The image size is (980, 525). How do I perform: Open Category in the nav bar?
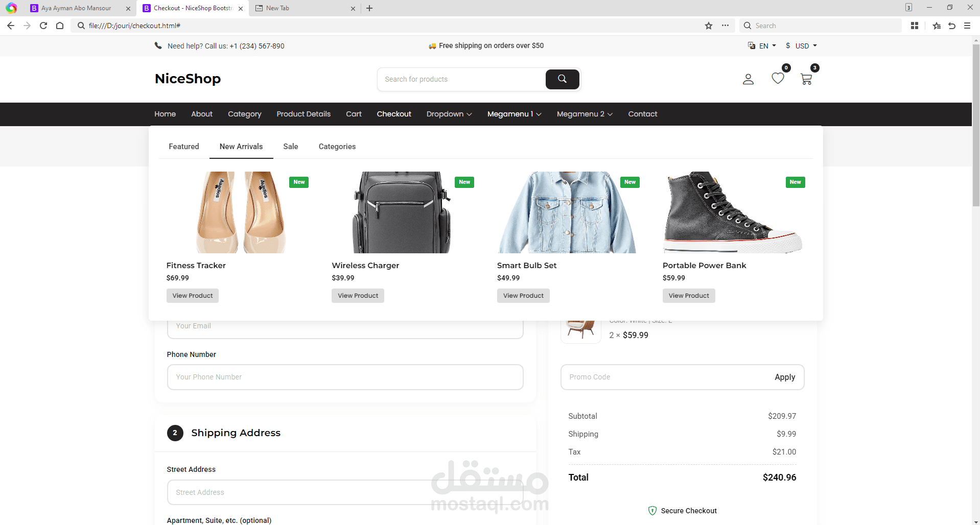point(244,114)
